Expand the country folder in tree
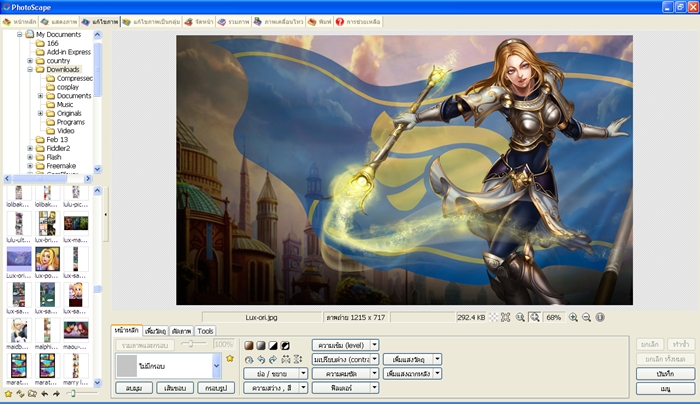Viewport: 700px width, 404px height. [x=30, y=60]
